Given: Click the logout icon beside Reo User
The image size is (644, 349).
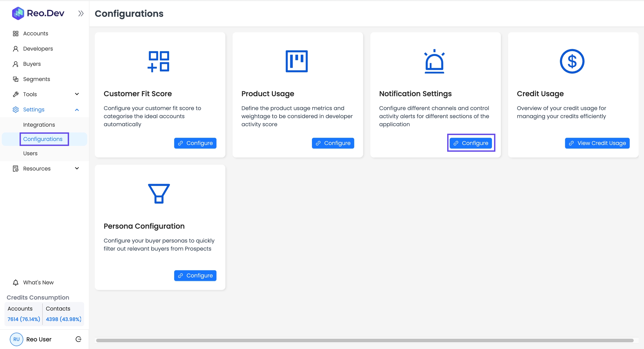Looking at the screenshot, I should (x=79, y=339).
